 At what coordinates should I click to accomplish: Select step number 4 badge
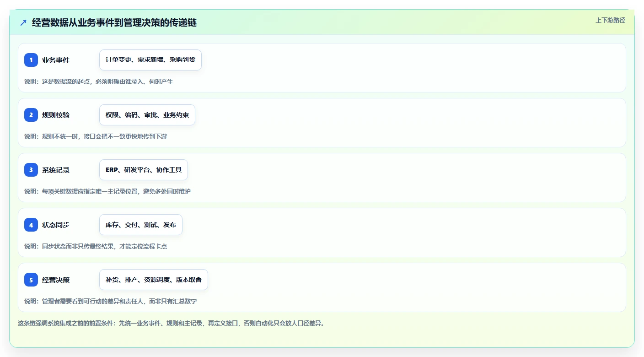tap(31, 225)
